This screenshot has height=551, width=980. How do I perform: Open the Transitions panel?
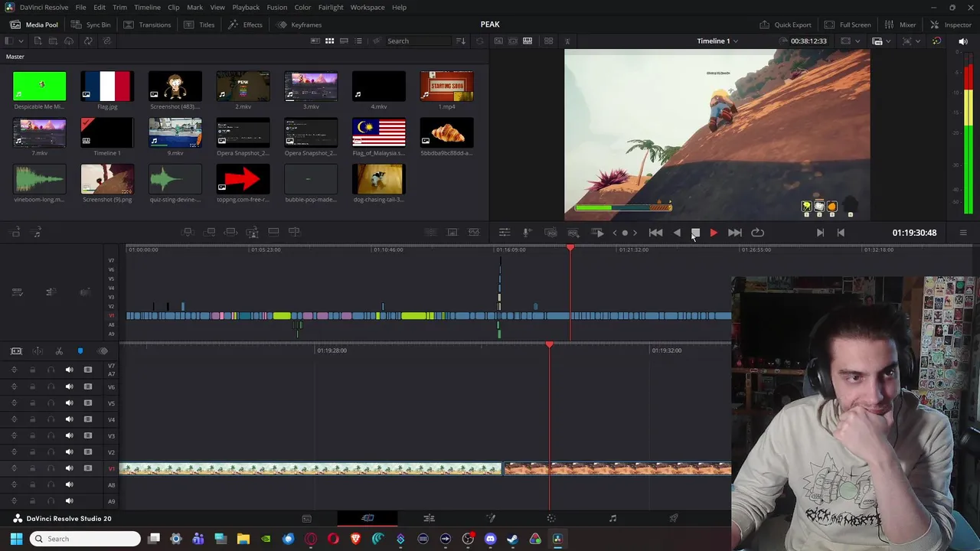coord(148,24)
